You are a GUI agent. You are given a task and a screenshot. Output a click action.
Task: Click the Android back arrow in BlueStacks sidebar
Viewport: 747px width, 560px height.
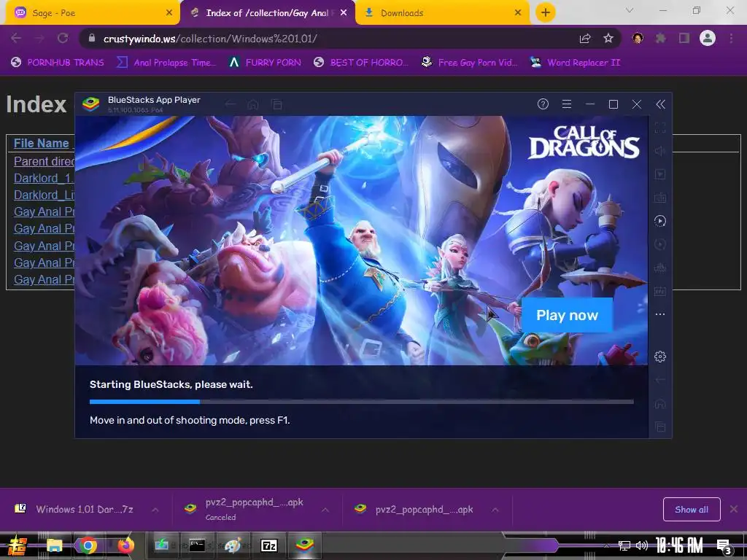(x=659, y=380)
